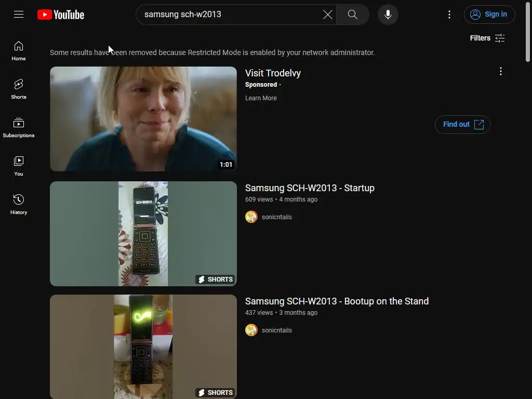Open History in sidebar

click(x=19, y=205)
